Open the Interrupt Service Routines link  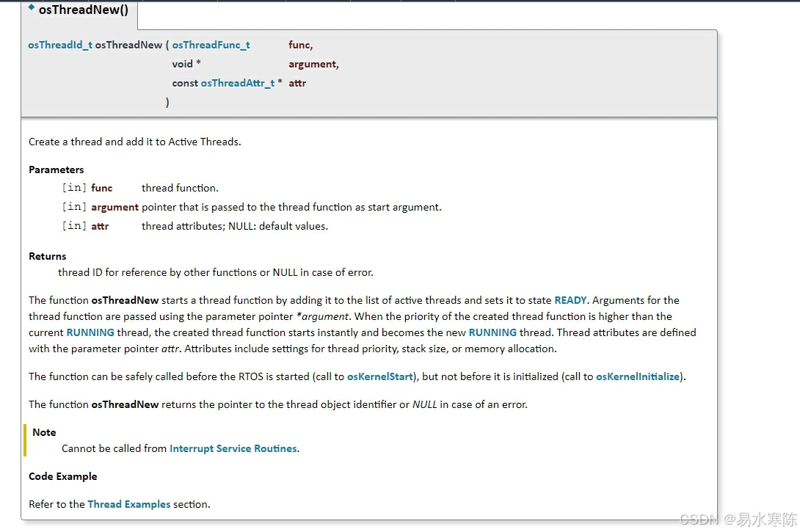point(233,449)
